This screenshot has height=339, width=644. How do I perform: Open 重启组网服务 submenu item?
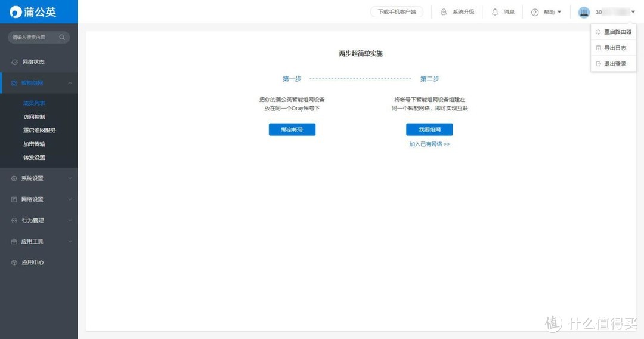39,130
